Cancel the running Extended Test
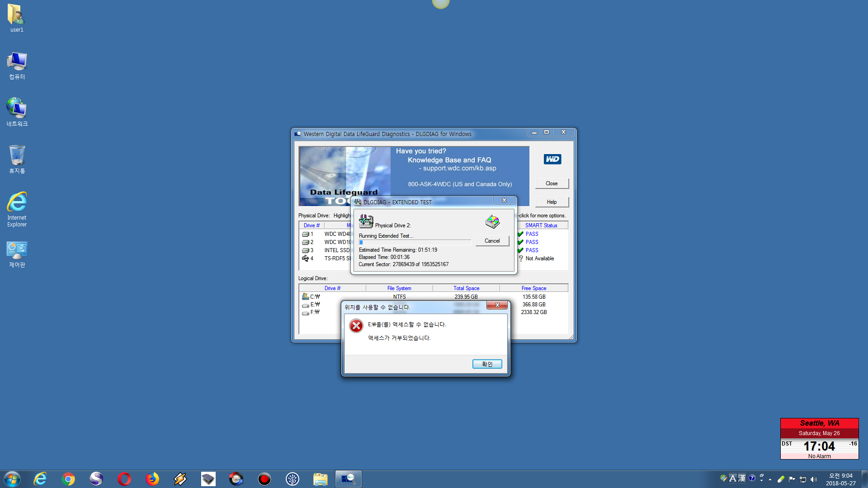The image size is (868, 488). point(492,241)
